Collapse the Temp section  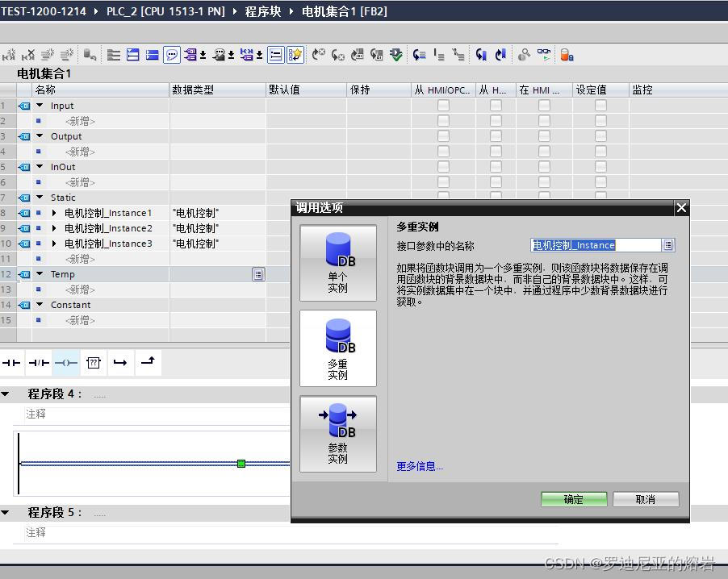[40, 273]
